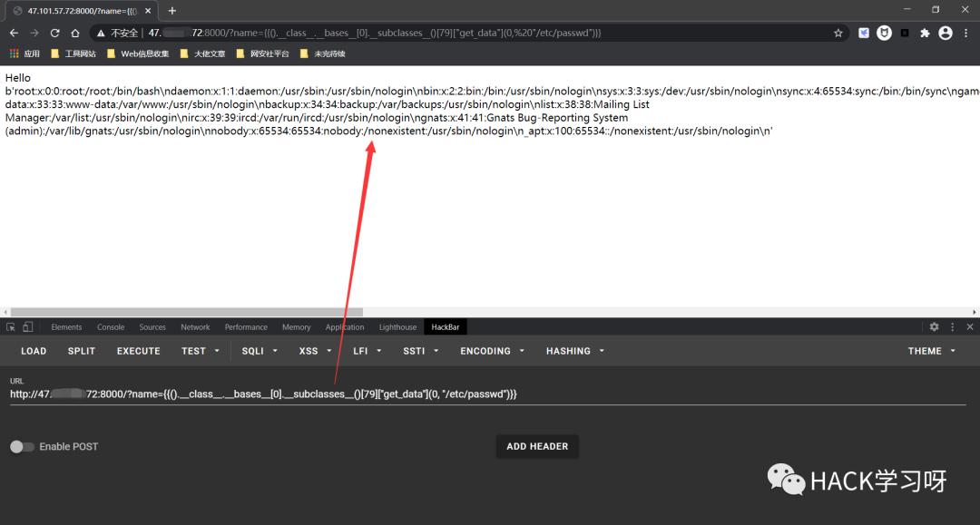Toggle the device toolbar in DevTools

[27, 327]
